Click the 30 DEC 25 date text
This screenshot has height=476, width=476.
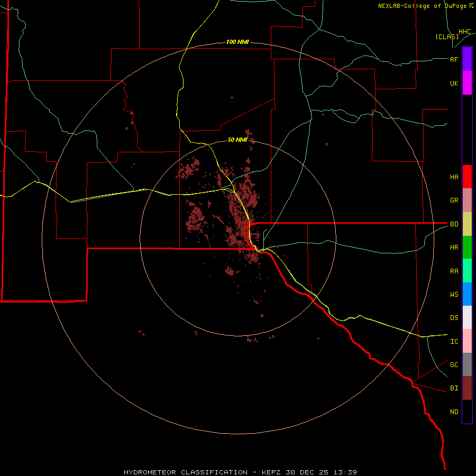pyautogui.click(x=307, y=472)
